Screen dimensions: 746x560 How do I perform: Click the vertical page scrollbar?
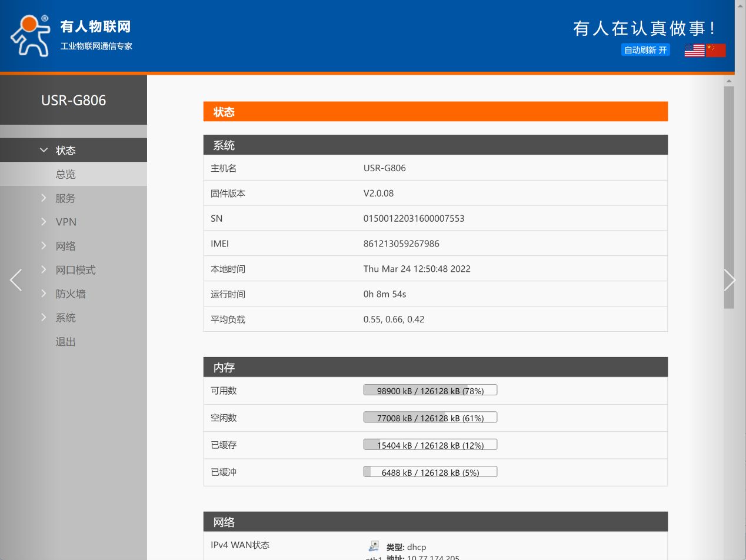[729, 197]
